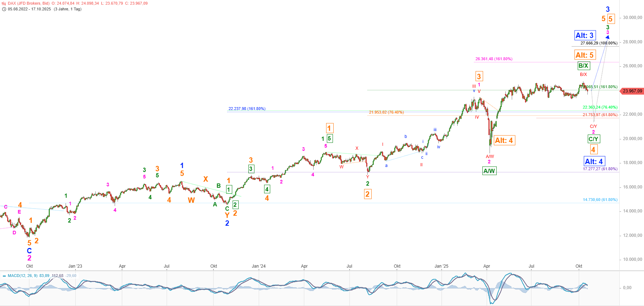The width and height of the screenshot is (644, 306).
Task: Click the 17.277,27 (61.80%) purple retracement label
Action: tap(600, 169)
